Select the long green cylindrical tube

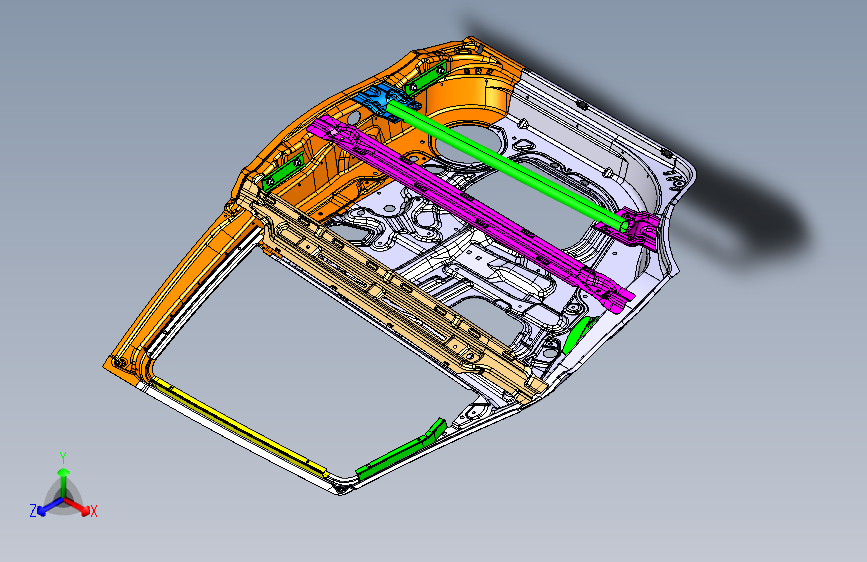click(506, 164)
